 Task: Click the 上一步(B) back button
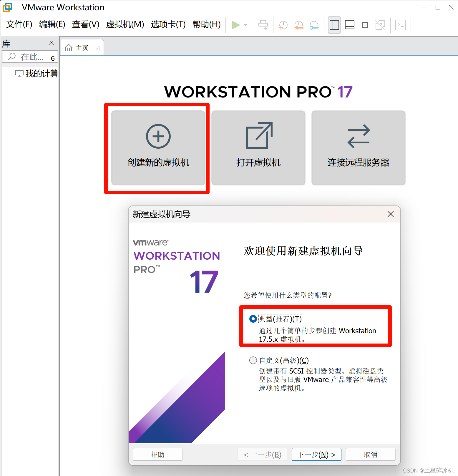coord(262,455)
